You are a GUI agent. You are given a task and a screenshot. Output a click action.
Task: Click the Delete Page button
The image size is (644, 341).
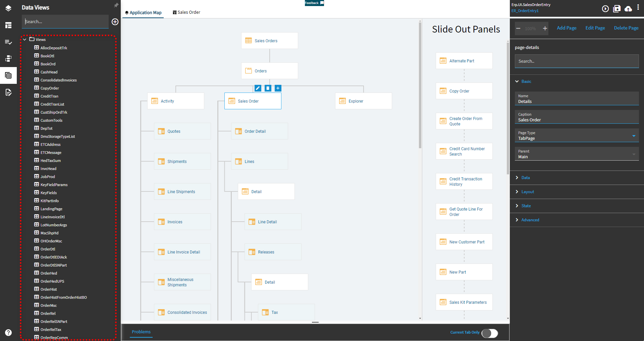(626, 28)
